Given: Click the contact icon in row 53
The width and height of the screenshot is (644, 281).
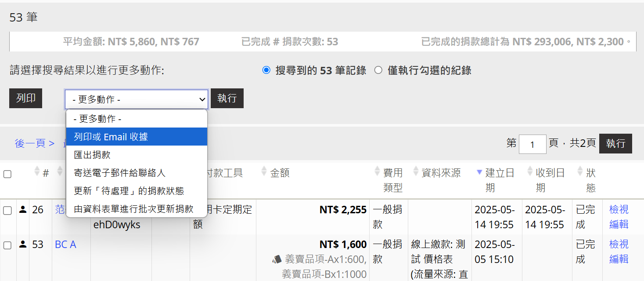Looking at the screenshot, I should [x=23, y=245].
